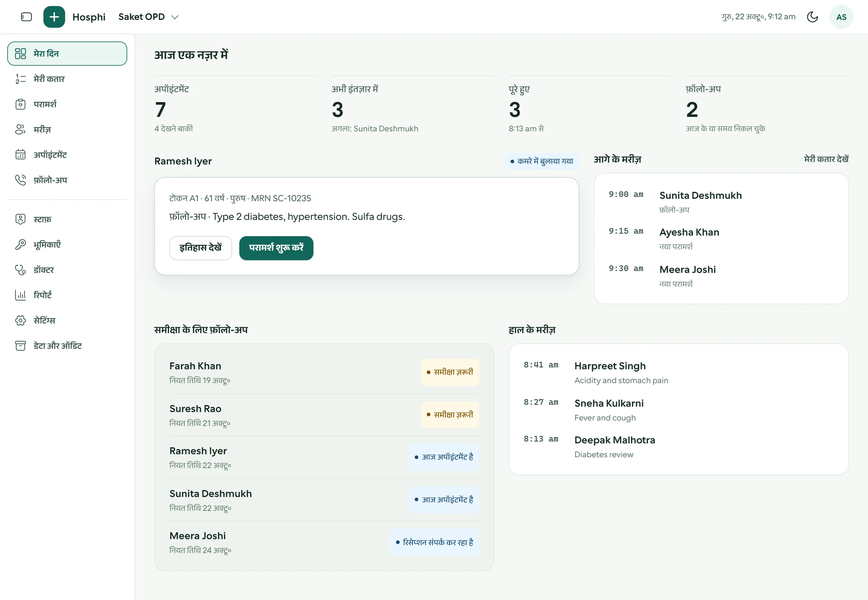Click the green plus Hosphi logo
Image resolution: width=868 pixels, height=600 pixels.
click(54, 17)
